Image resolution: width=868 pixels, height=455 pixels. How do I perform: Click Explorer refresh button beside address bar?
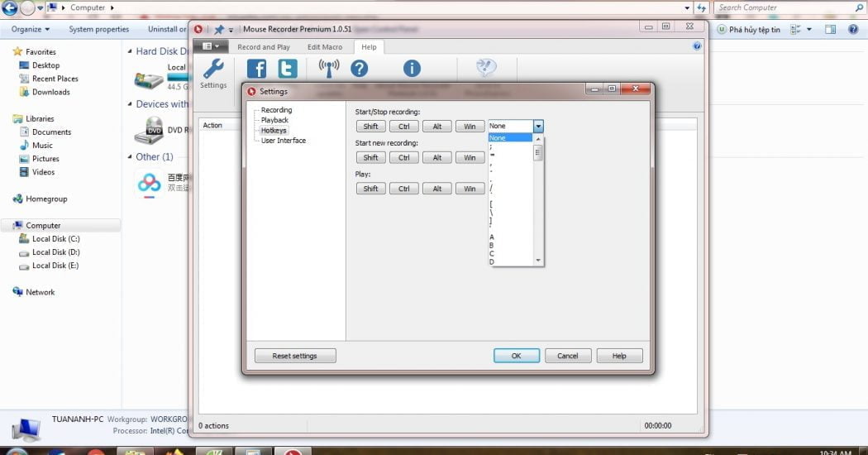pos(701,7)
